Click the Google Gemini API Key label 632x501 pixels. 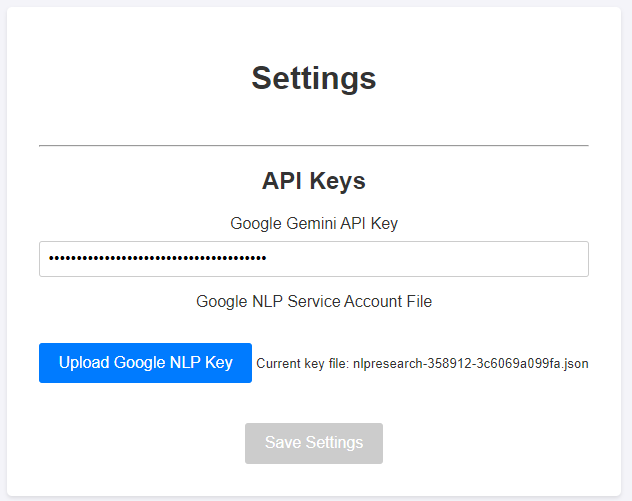313,223
